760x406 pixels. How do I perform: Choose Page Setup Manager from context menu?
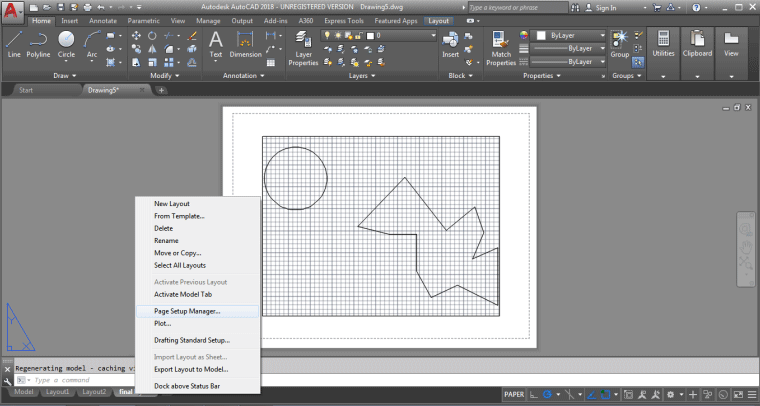click(x=187, y=311)
